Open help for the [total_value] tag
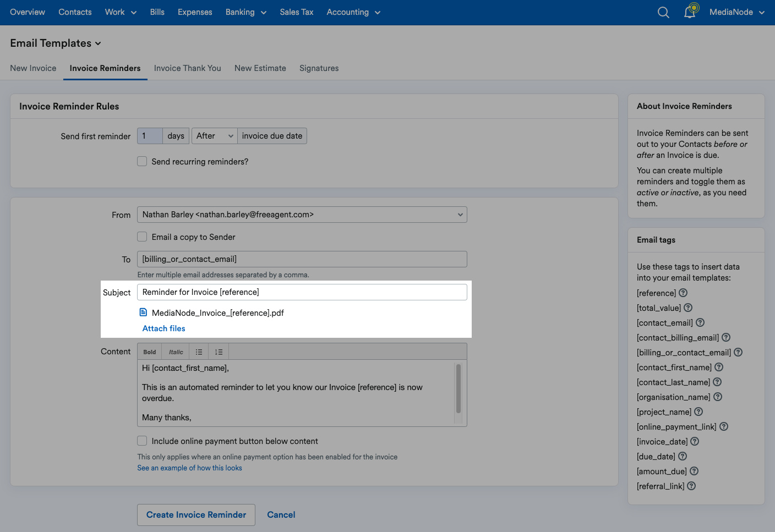The image size is (775, 532). pyautogui.click(x=688, y=308)
